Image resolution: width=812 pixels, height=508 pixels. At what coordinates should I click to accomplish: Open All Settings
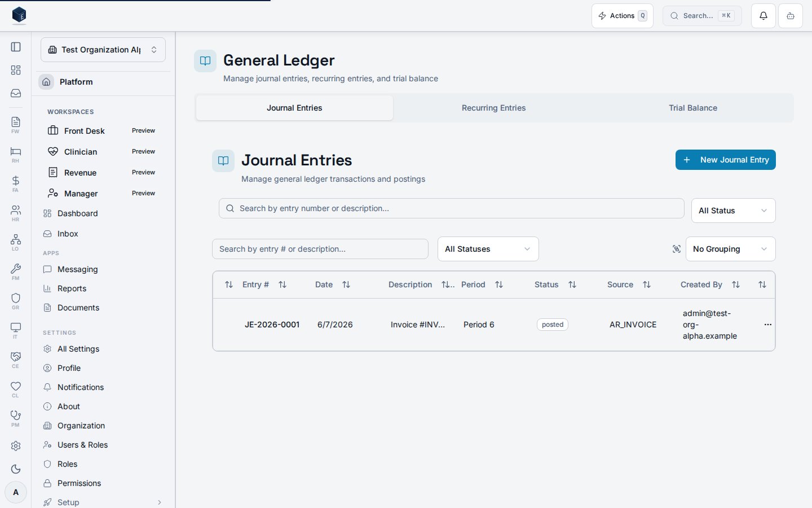pos(103,349)
